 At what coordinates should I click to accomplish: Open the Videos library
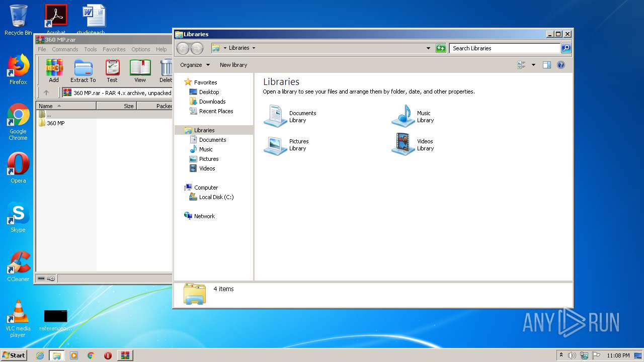point(413,145)
